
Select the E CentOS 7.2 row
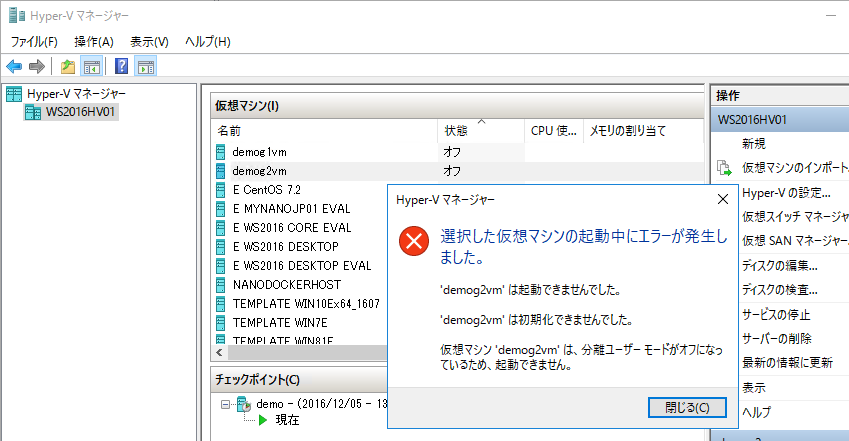(301, 190)
